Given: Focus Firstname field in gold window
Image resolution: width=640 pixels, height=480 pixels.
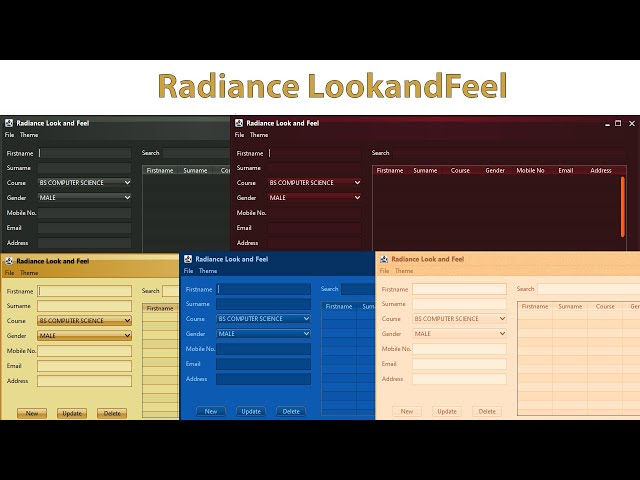Looking at the screenshot, I should pos(84,291).
